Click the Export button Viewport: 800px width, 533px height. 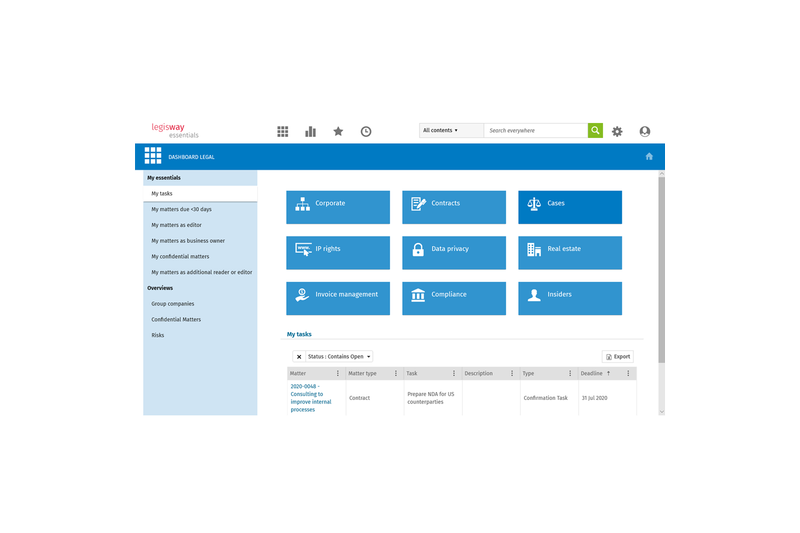click(618, 356)
